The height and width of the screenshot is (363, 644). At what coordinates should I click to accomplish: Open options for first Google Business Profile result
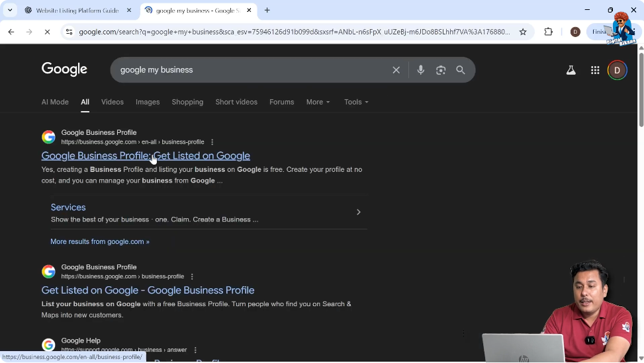[212, 142]
